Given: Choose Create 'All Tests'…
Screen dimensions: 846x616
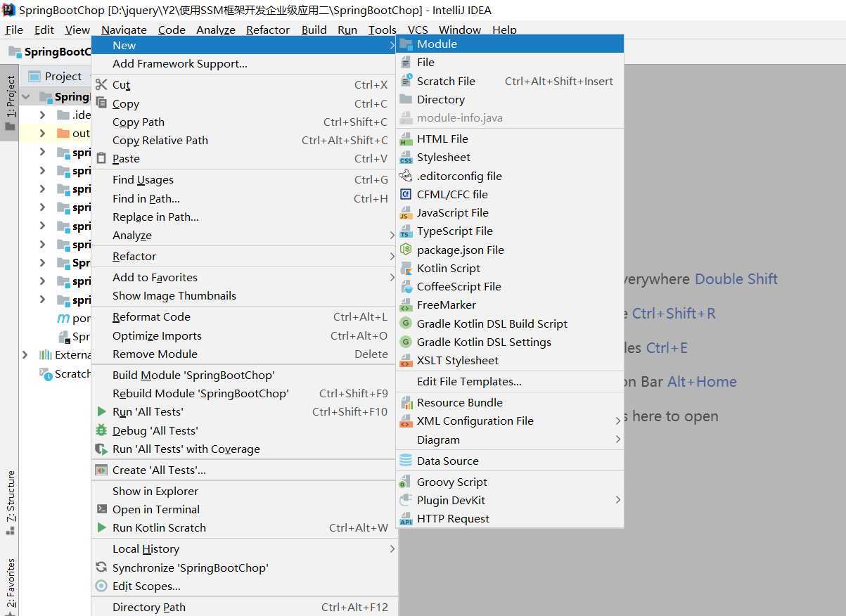Looking at the screenshot, I should click(245, 470).
